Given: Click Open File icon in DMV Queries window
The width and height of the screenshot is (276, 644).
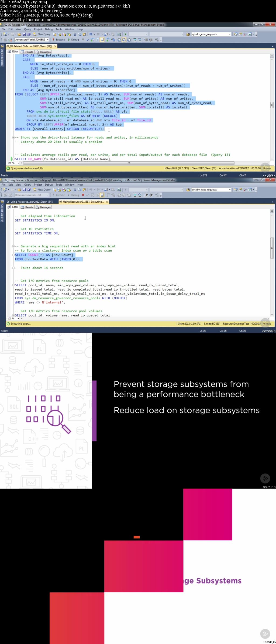Looking at the screenshot, I should (x=19, y=34).
